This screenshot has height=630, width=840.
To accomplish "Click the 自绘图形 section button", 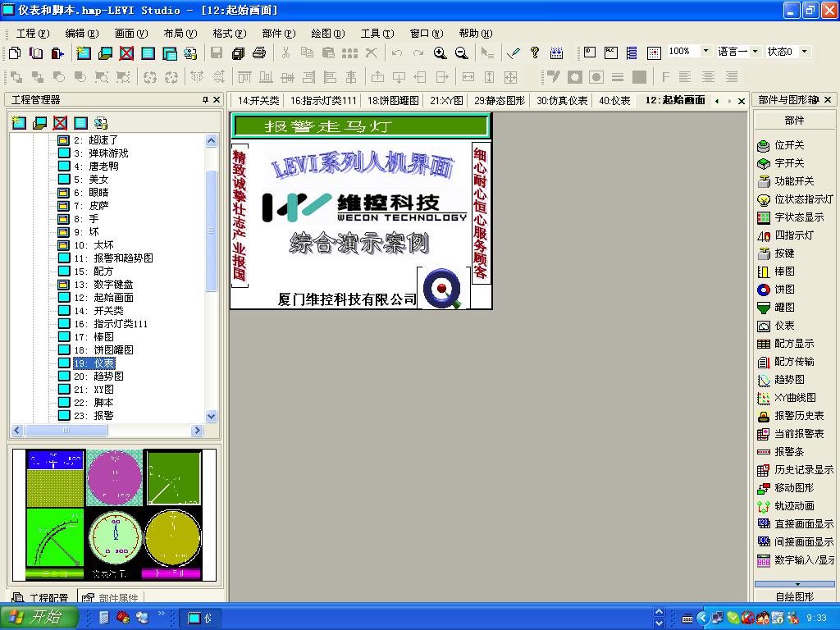I will tap(794, 596).
